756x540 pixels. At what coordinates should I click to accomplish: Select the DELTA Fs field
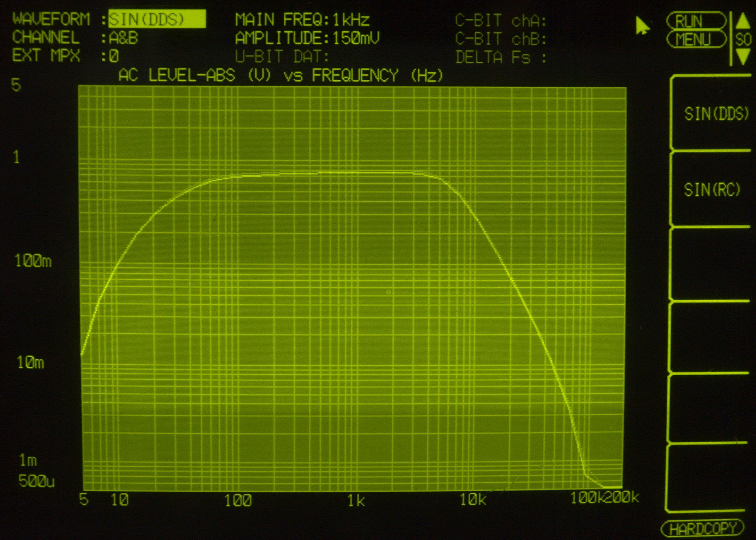click(x=500, y=57)
